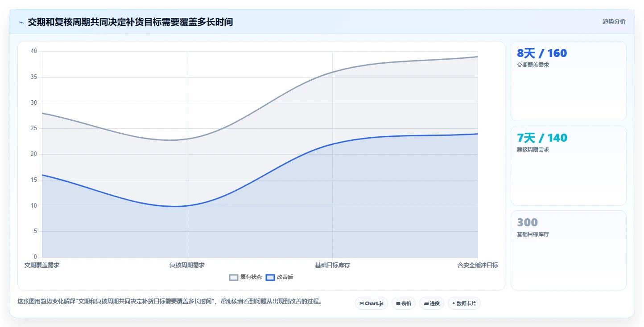Click the blue 改善后 legend swatch
Image resolution: width=644 pixels, height=327 pixels.
(x=270, y=277)
